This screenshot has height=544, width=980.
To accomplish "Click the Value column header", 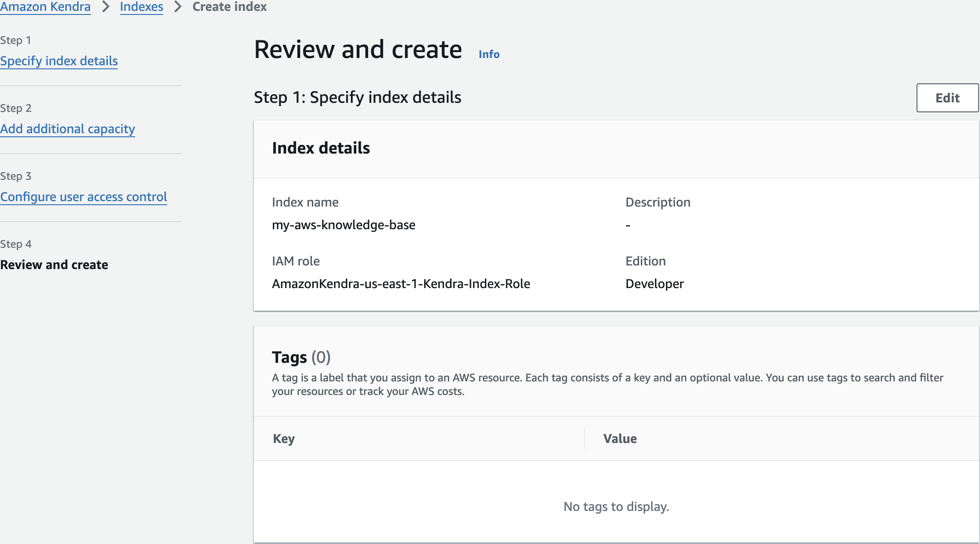I will (620, 438).
